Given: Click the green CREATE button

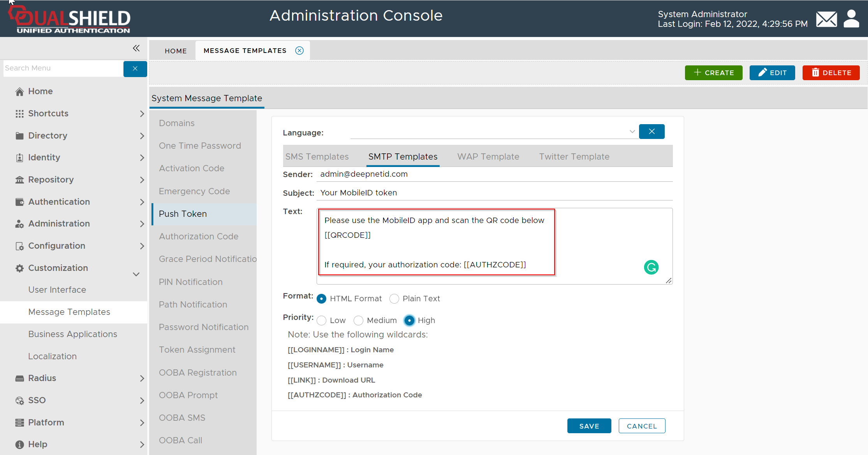Looking at the screenshot, I should pos(713,73).
